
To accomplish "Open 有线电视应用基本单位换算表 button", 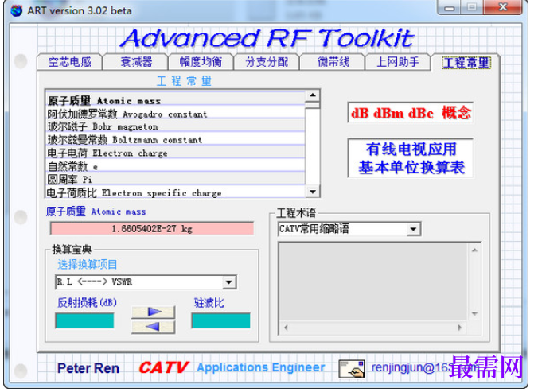I will coord(411,158).
